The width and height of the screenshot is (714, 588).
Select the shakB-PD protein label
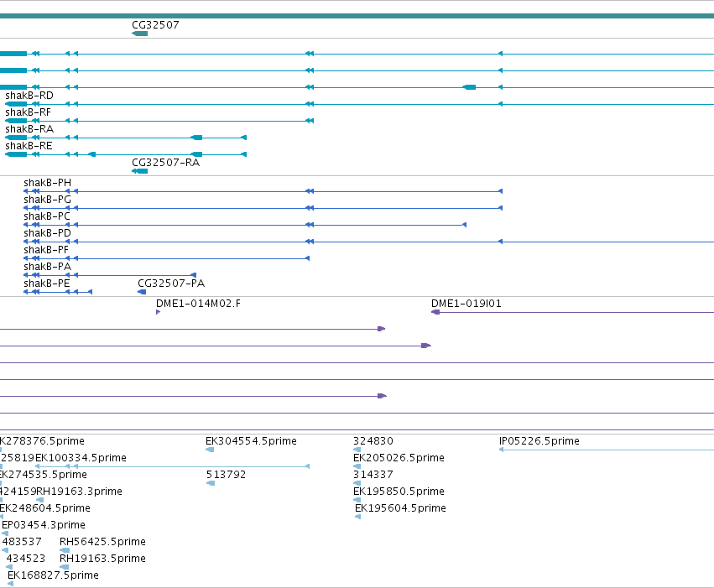47,233
